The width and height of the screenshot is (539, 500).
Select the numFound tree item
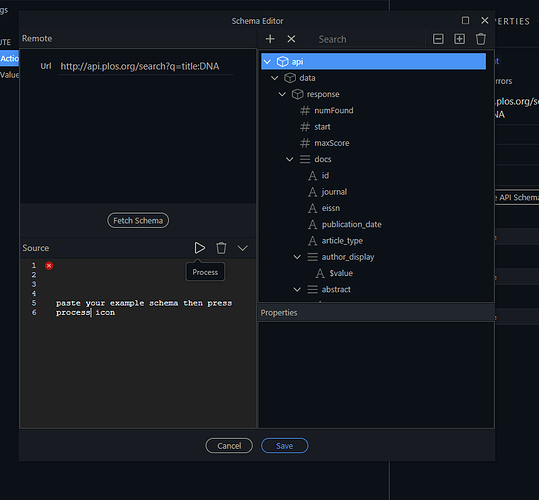[333, 110]
